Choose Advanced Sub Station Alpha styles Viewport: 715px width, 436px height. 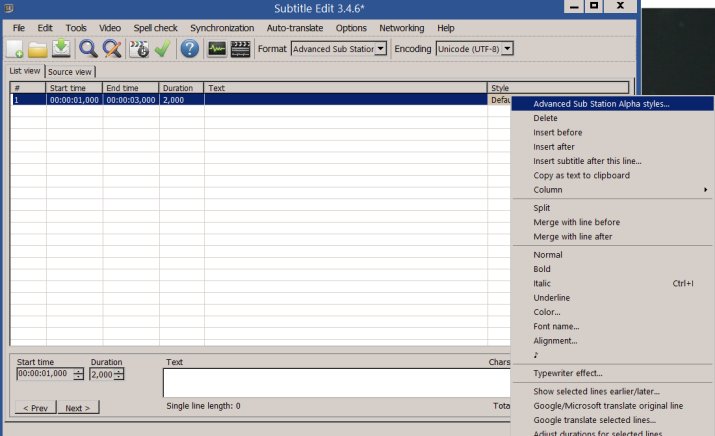pos(612,104)
